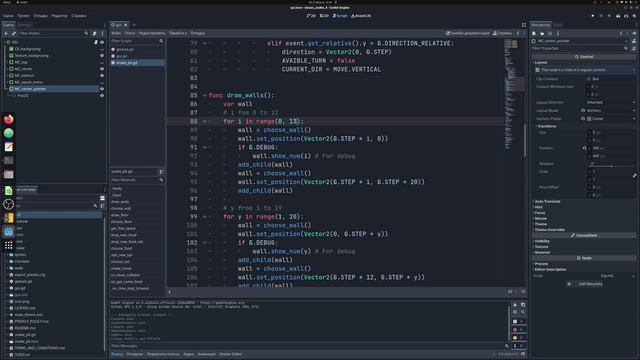
Task: Open the Сцена menu in top bar
Action: pyautogui.click(x=8, y=16)
